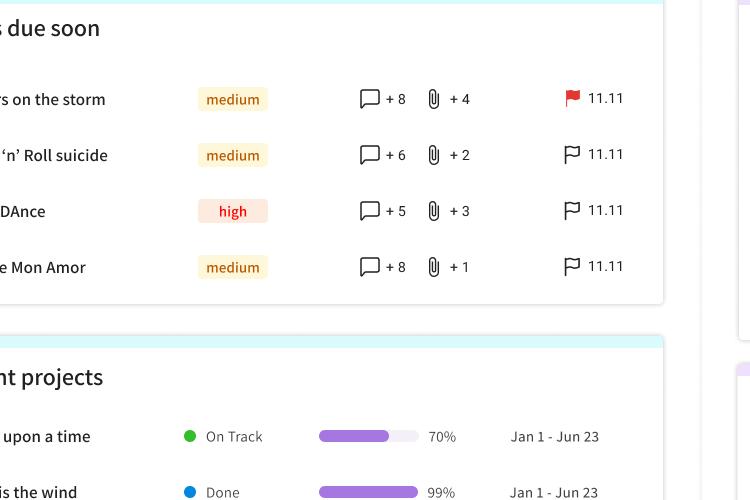Click the red flag on the storm task
Viewport: 750px width, 500px height.
tap(572, 99)
